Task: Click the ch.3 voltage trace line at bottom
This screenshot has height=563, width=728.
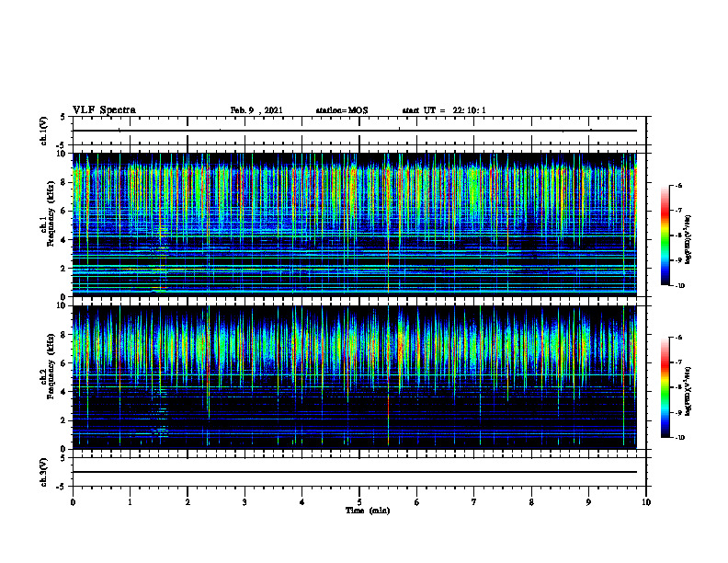Action: (x=355, y=472)
